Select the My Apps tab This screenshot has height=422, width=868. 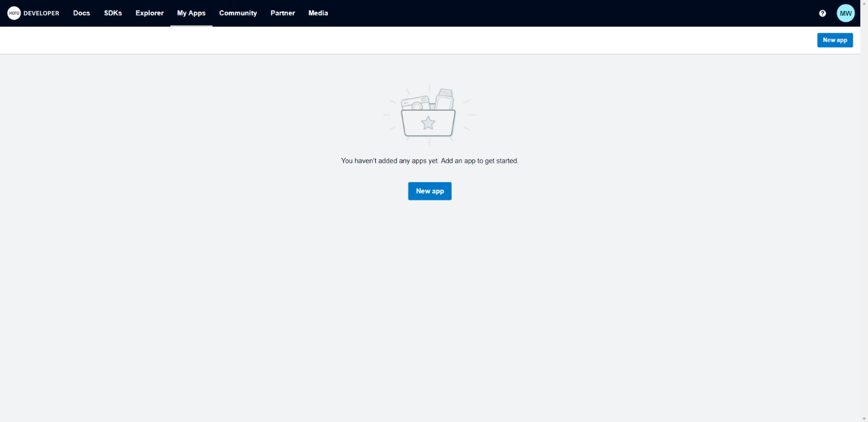tap(192, 13)
